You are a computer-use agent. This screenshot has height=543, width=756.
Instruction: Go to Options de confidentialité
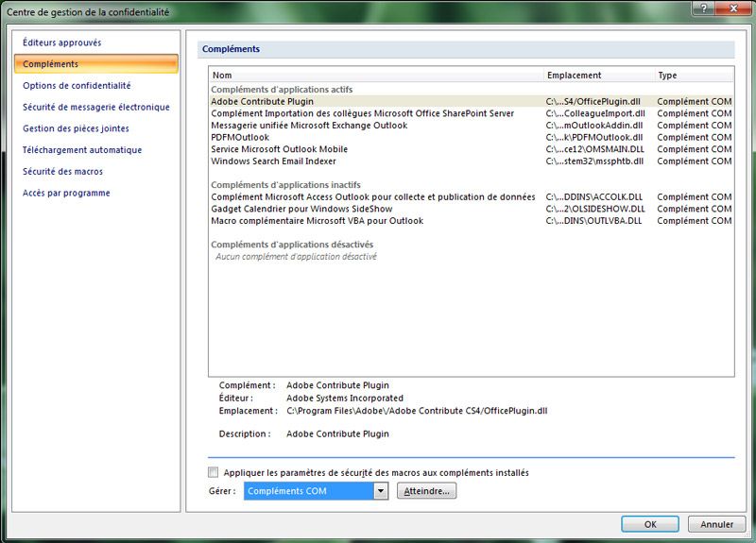click(x=77, y=85)
